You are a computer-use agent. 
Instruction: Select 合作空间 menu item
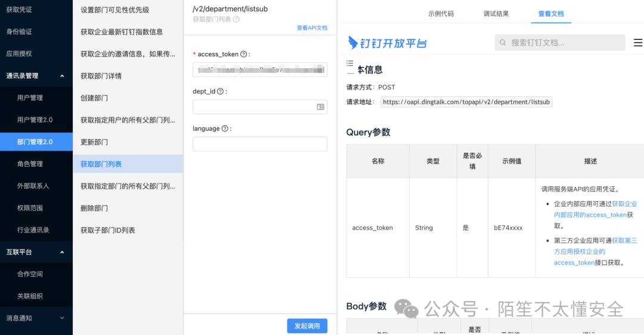tap(36, 273)
